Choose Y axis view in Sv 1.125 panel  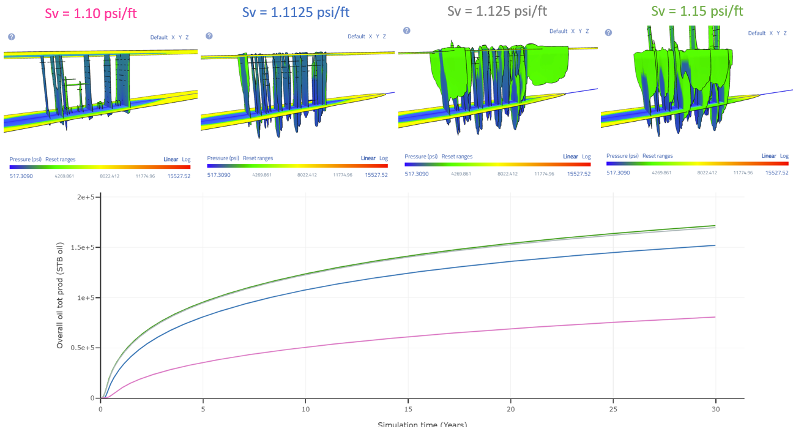coord(577,30)
